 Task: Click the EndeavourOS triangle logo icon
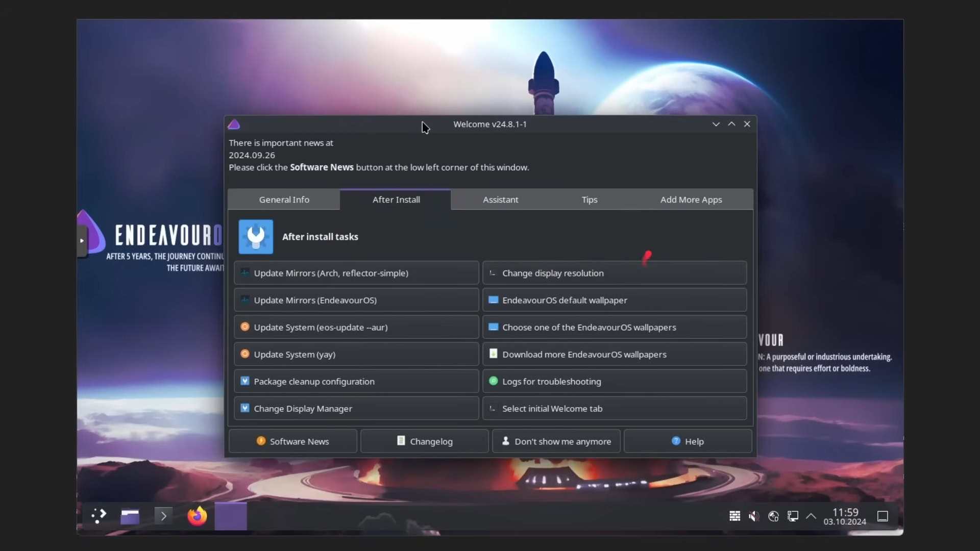(234, 124)
